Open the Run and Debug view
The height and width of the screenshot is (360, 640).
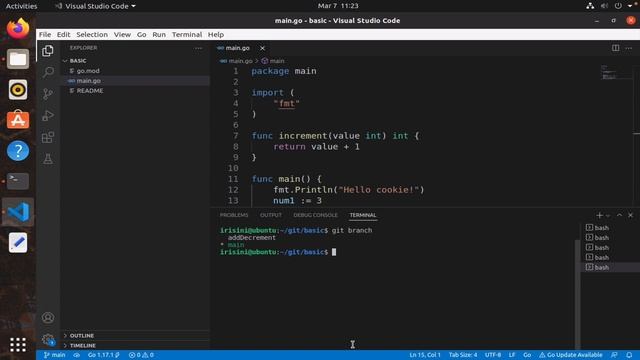[x=48, y=116]
